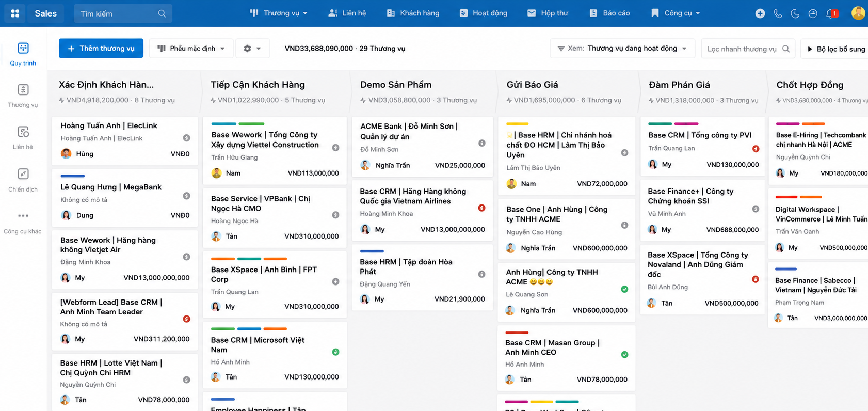Viewport: 868px width, 411px height.
Task: Click Hùng avatar on ElecLink card
Action: click(x=66, y=153)
